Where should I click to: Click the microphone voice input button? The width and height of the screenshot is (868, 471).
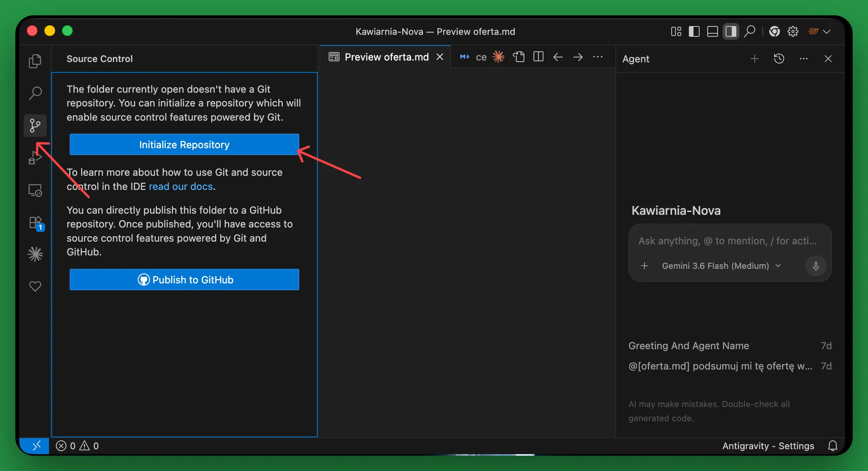[816, 266]
